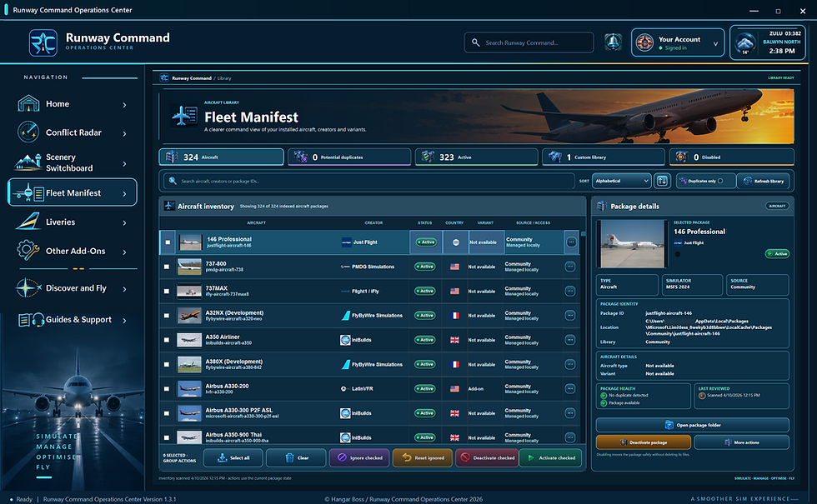
Task: Check the Airbus A330-300 P2F ASL checkbox
Action: pyautogui.click(x=167, y=413)
